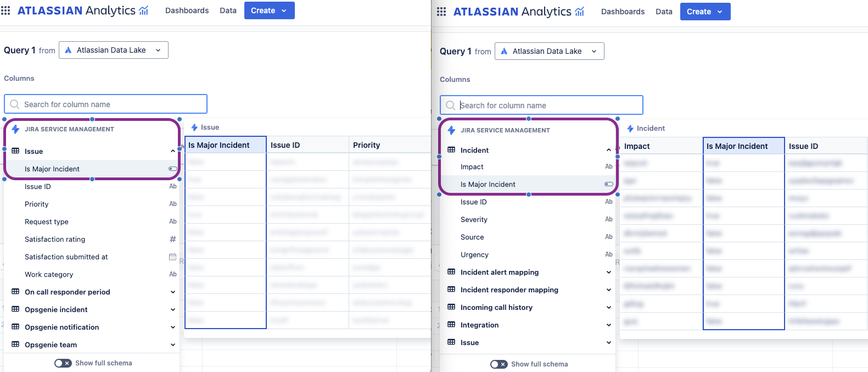Click Opsgenie notification table icon
Screen dimensions: 868x372
pyautogui.click(x=15, y=327)
